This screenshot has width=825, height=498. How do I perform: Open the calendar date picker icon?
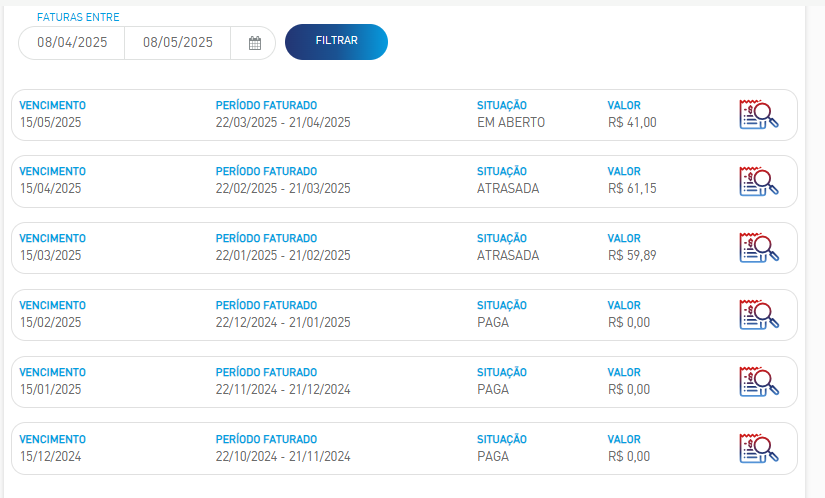click(x=255, y=43)
